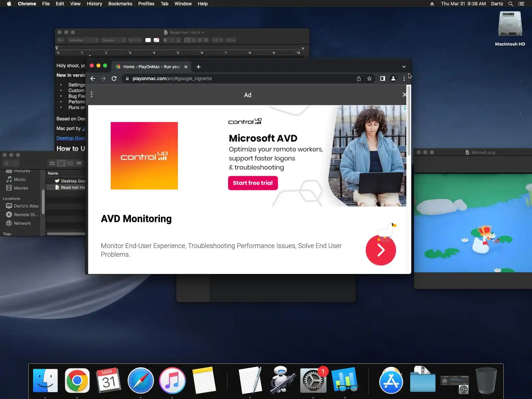
Task: Open System Preferences from the Dock
Action: pos(313,380)
